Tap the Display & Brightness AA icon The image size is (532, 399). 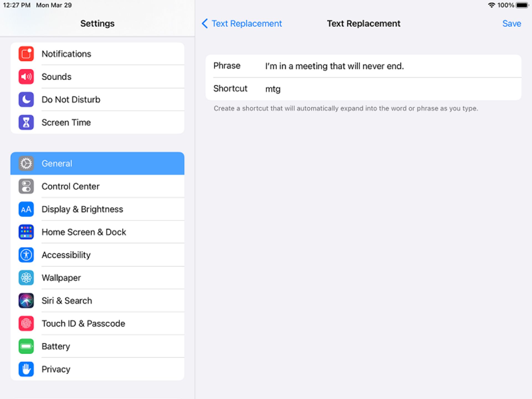coord(26,209)
